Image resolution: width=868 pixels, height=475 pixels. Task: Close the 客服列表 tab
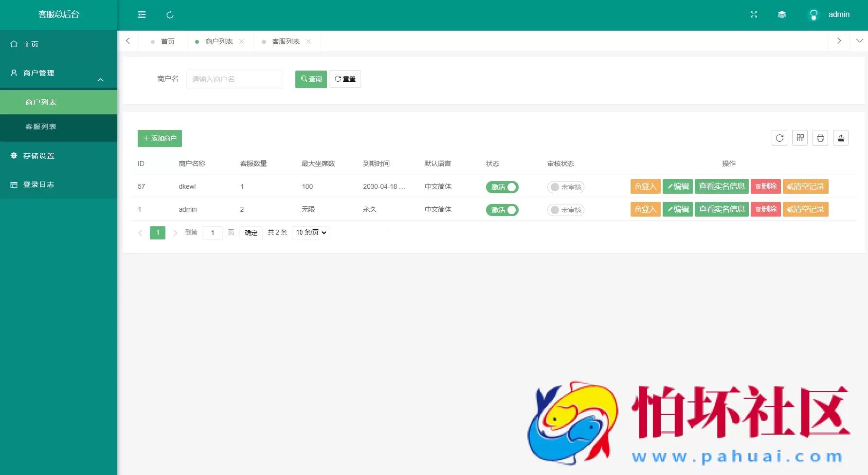[x=308, y=41]
